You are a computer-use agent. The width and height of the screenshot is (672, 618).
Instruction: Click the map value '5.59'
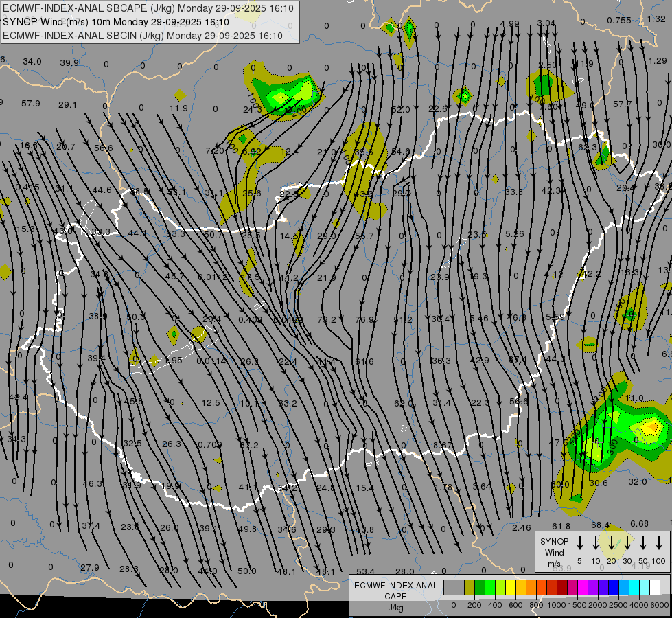click(x=555, y=317)
